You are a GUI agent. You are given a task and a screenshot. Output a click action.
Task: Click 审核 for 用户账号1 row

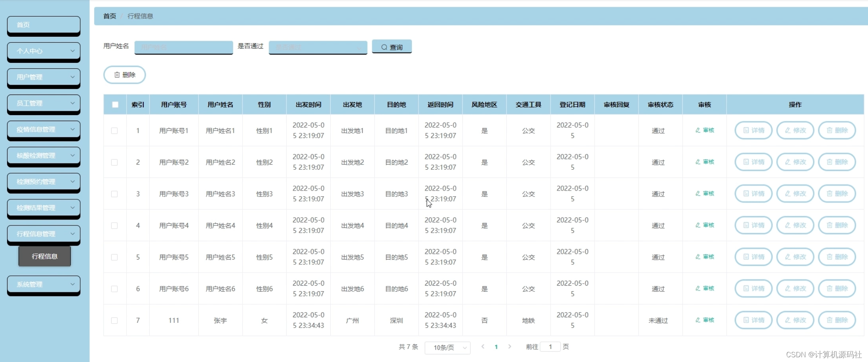pyautogui.click(x=705, y=130)
